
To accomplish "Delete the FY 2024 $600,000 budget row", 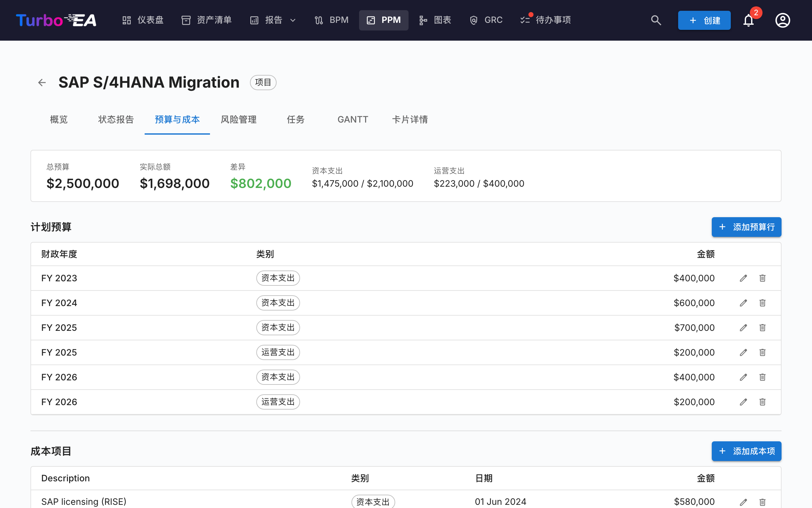I will point(762,303).
